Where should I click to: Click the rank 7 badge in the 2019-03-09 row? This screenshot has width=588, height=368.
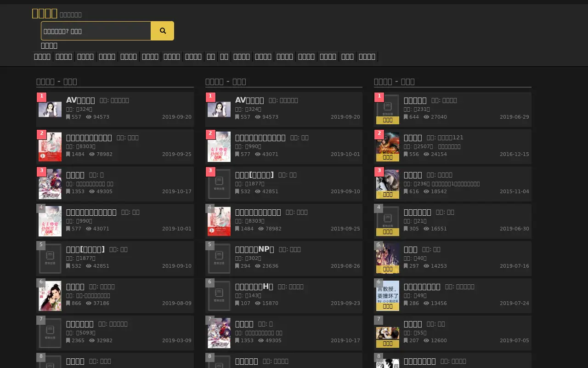click(41, 320)
